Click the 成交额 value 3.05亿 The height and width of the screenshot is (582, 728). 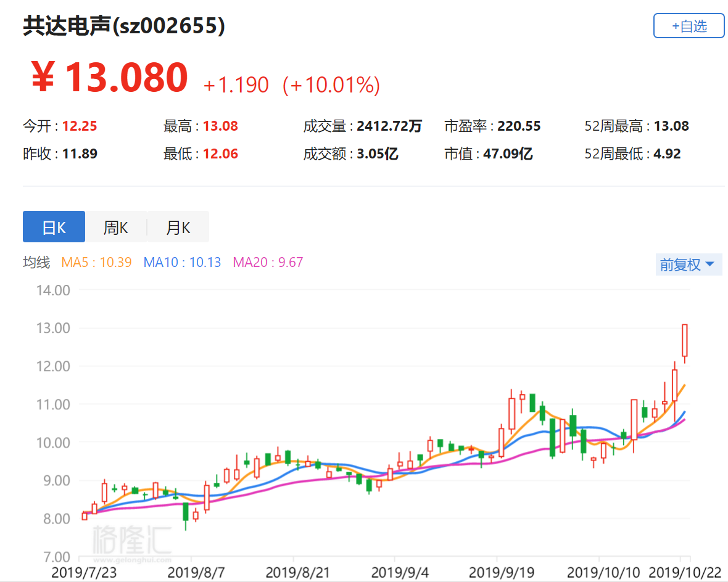pos(377,154)
